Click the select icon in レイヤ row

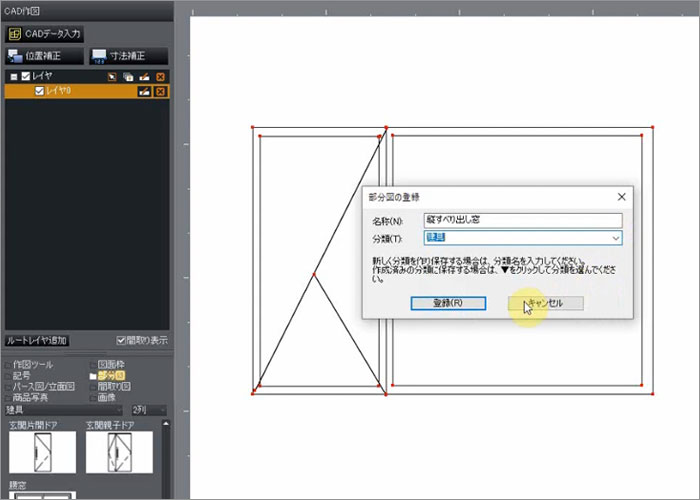[x=112, y=77]
